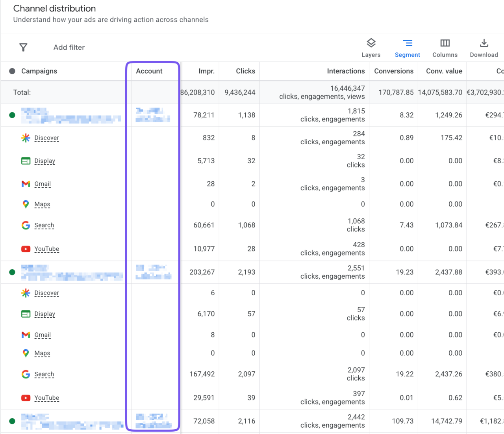The height and width of the screenshot is (434, 504).
Task: Click the Gmail envelope icon in first campaign
Action: 26,184
